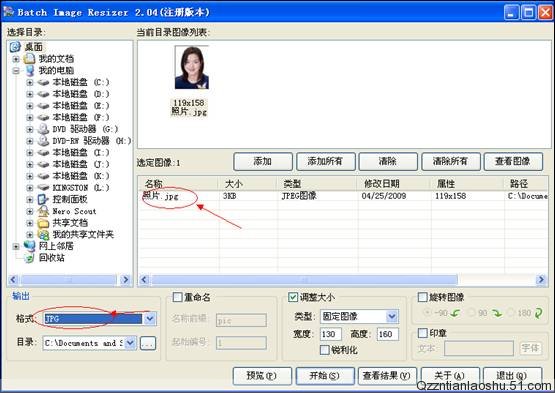Screen dimensions: 555x393
Task: Enable the 重命名 rename checkbox
Action: coord(177,297)
